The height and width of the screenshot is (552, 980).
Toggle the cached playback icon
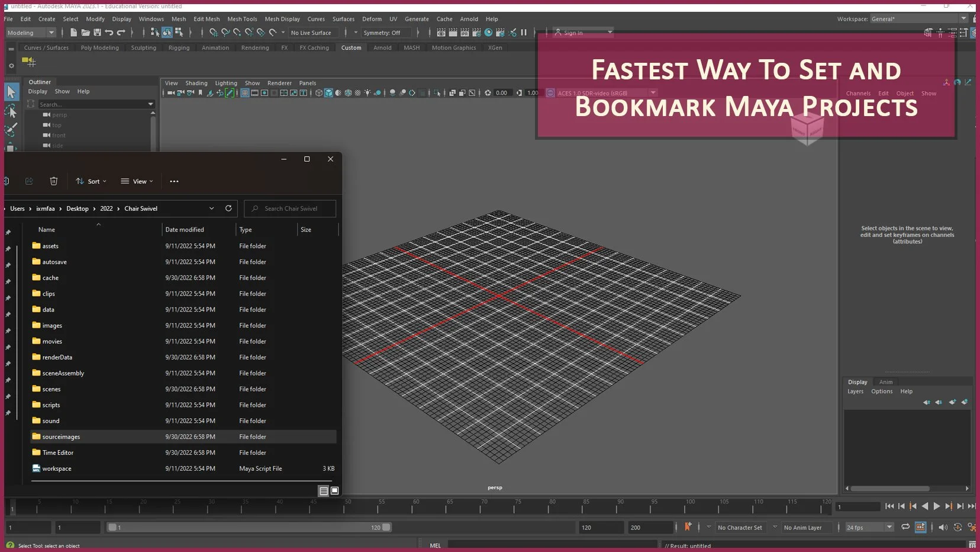coord(920,527)
